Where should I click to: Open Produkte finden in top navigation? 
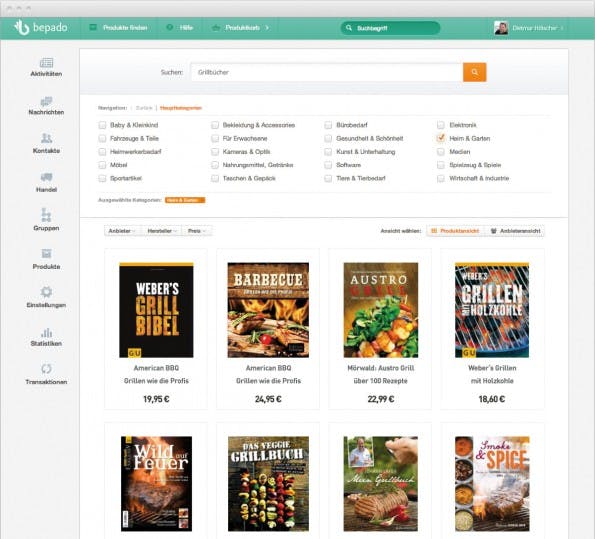[x=125, y=28]
